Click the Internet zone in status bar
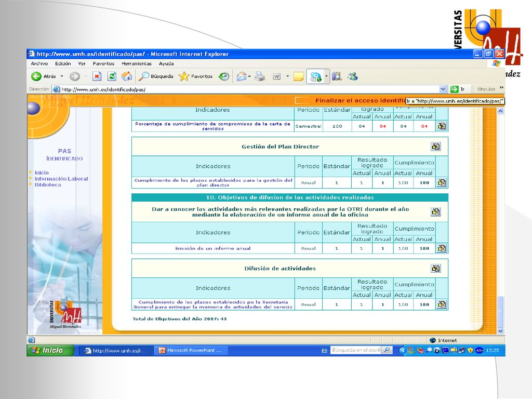 pos(443,340)
